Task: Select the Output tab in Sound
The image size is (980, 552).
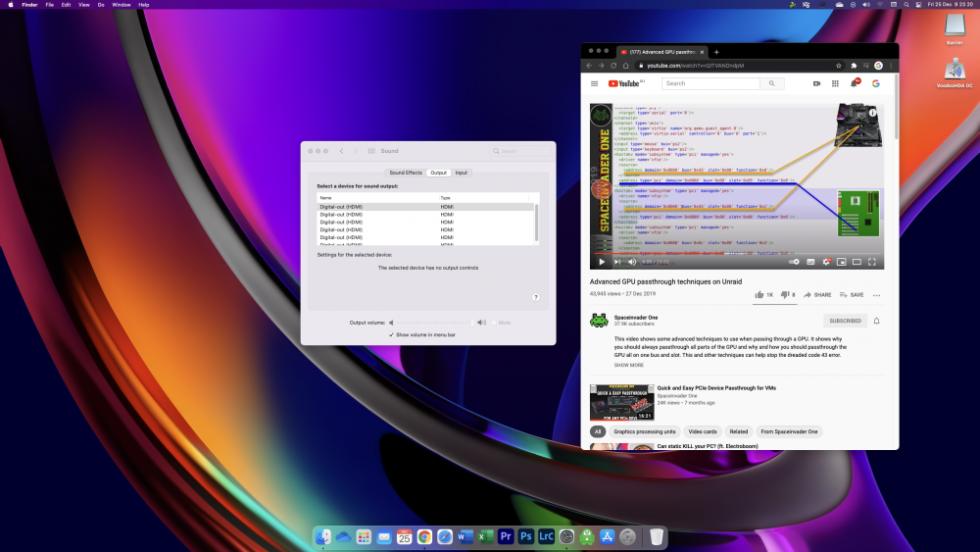Action: (x=438, y=173)
